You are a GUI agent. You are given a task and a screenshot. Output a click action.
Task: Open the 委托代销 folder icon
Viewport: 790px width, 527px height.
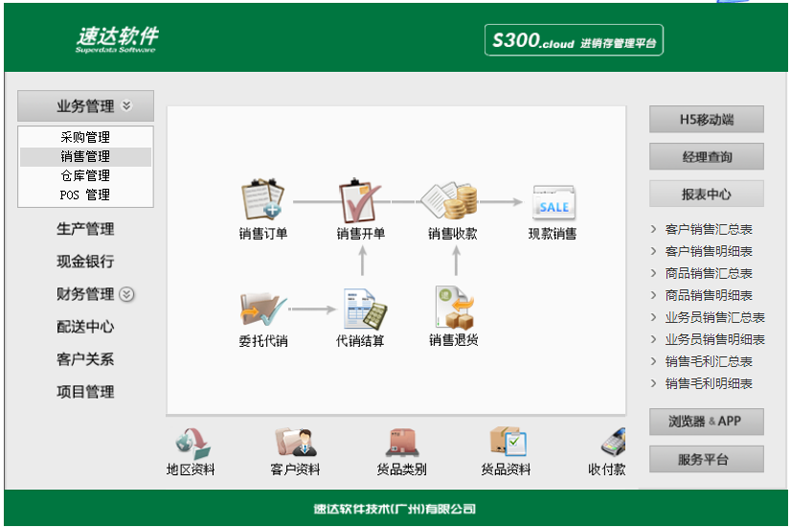coord(263,310)
